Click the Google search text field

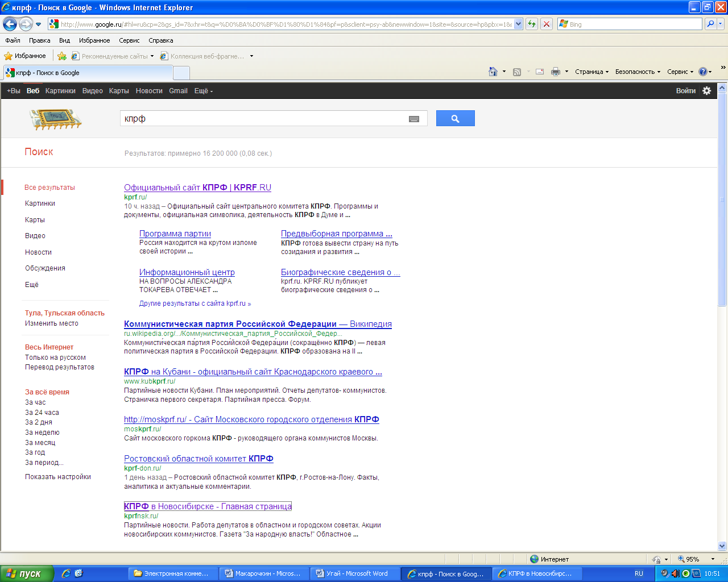point(264,118)
